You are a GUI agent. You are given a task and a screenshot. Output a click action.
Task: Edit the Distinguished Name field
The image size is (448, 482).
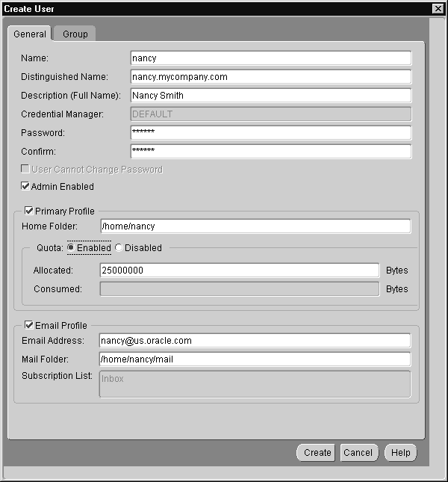pos(271,77)
